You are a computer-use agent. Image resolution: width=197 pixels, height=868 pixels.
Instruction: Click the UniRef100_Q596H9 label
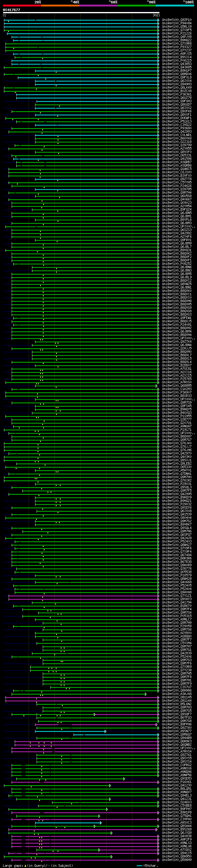[177, 860]
